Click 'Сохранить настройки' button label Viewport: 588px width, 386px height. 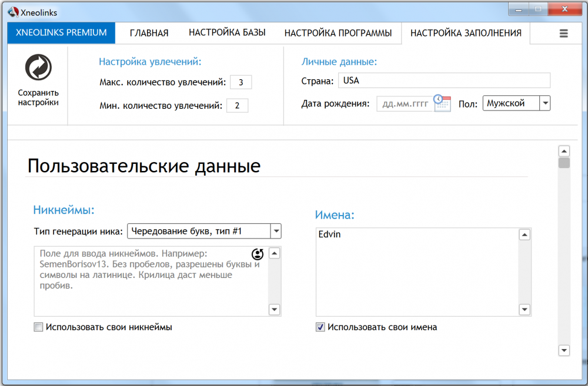coord(38,98)
